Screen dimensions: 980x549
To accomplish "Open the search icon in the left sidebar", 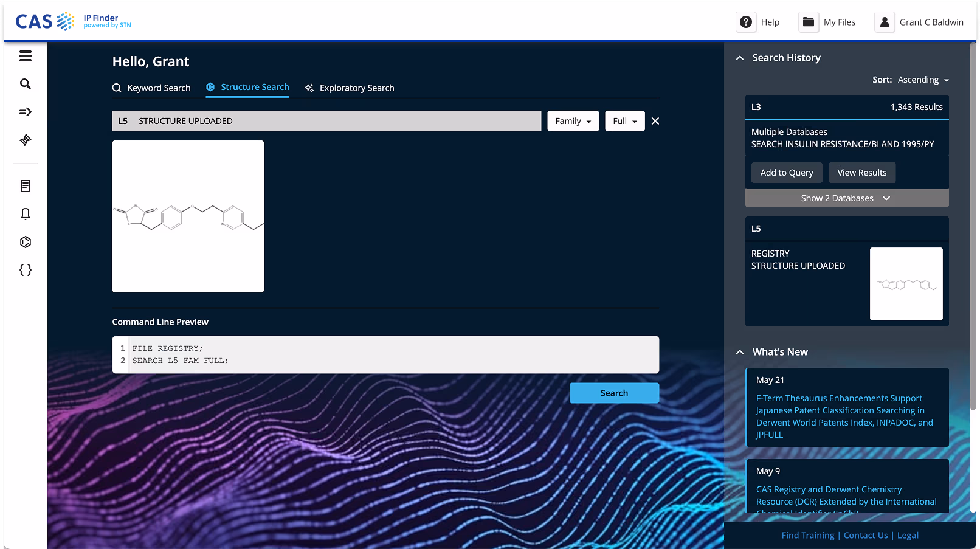I will pyautogui.click(x=25, y=84).
